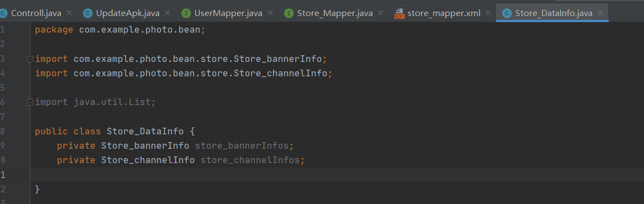
Task: Click java.util.List in the unused import
Action: [x=112, y=102]
